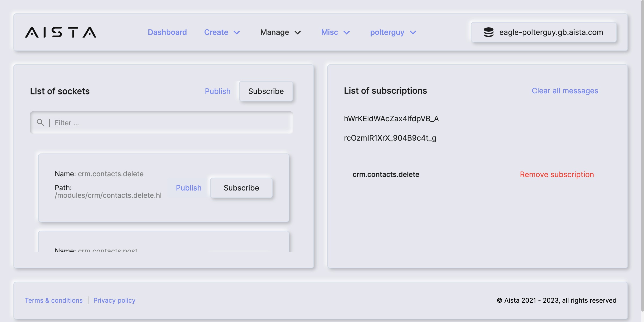Click the database icon beside eagle-polterguy domain
The image size is (644, 322).
pyautogui.click(x=488, y=32)
